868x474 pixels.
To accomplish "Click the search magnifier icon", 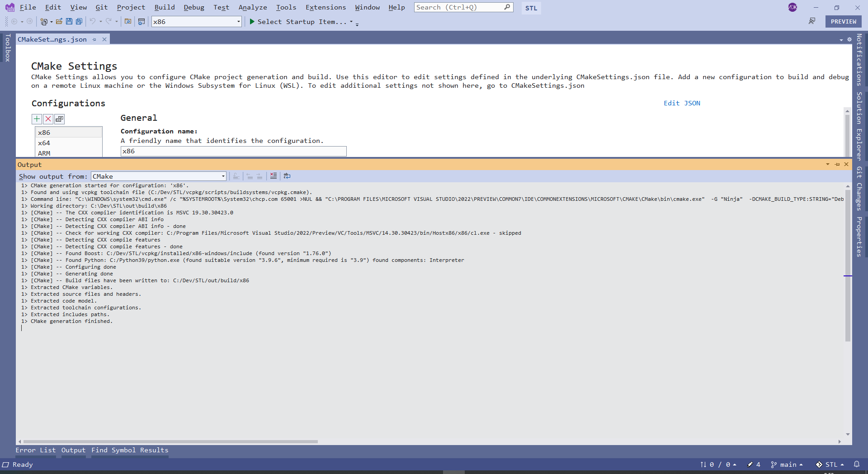I will (x=507, y=7).
